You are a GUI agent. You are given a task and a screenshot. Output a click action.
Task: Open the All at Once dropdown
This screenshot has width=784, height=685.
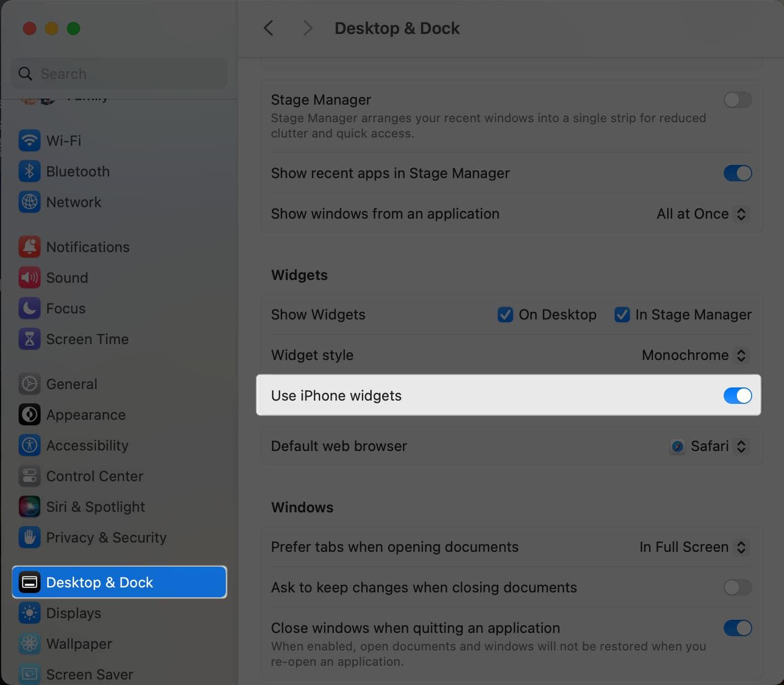pos(702,214)
